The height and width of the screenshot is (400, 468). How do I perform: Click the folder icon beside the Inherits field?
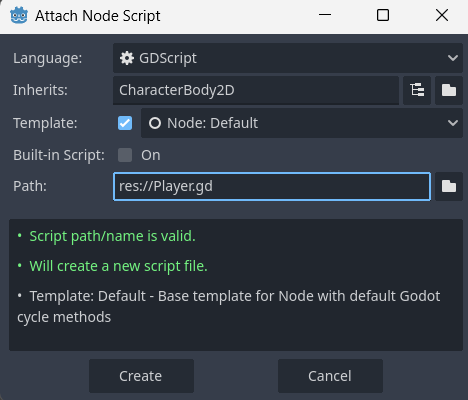click(x=449, y=90)
